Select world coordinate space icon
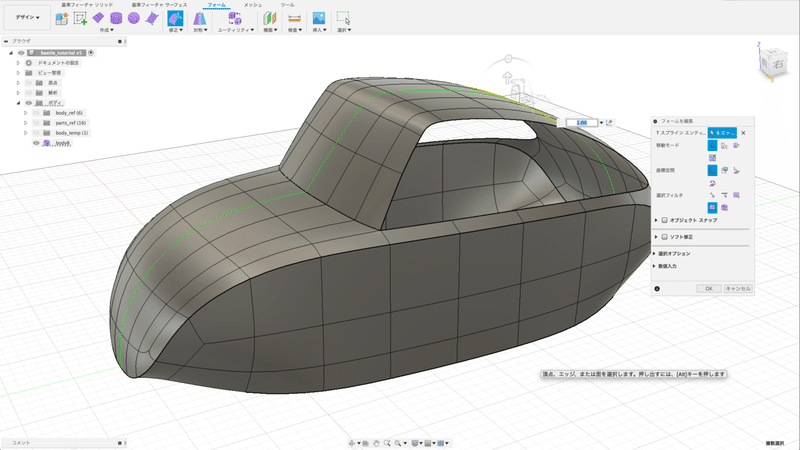The height and width of the screenshot is (450, 800). 712,170
